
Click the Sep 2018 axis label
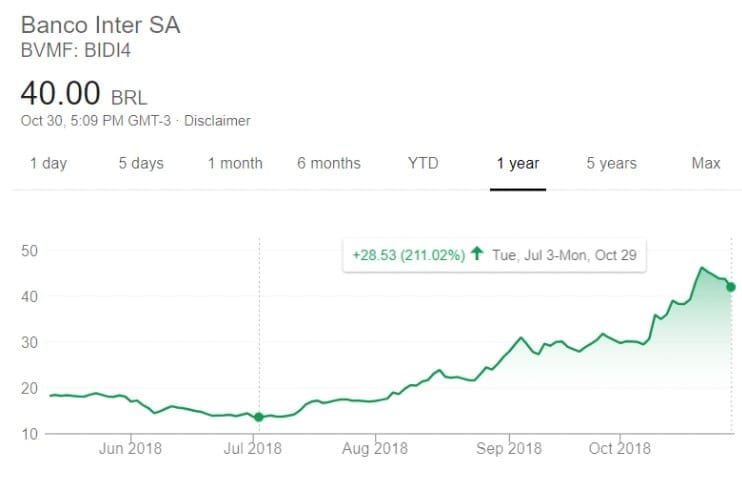[x=509, y=448]
